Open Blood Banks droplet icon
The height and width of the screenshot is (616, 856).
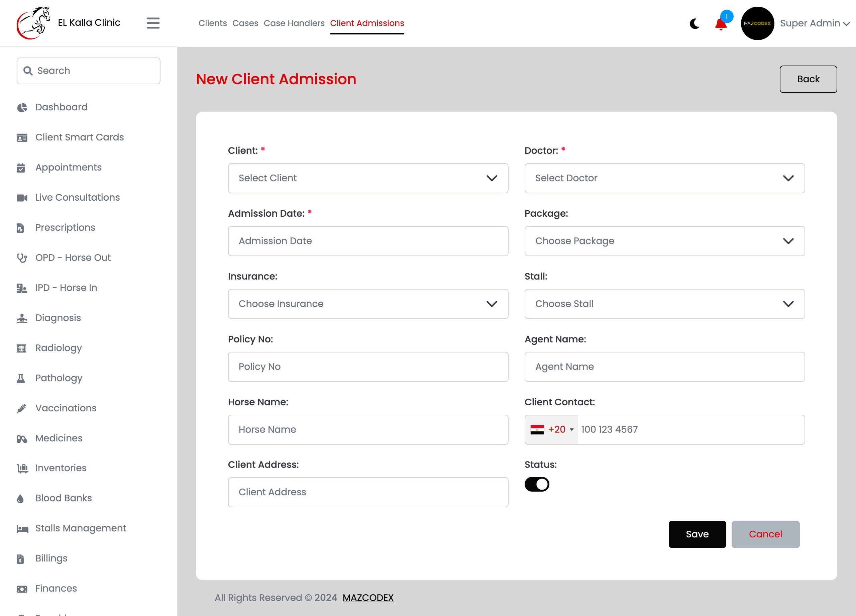21,499
